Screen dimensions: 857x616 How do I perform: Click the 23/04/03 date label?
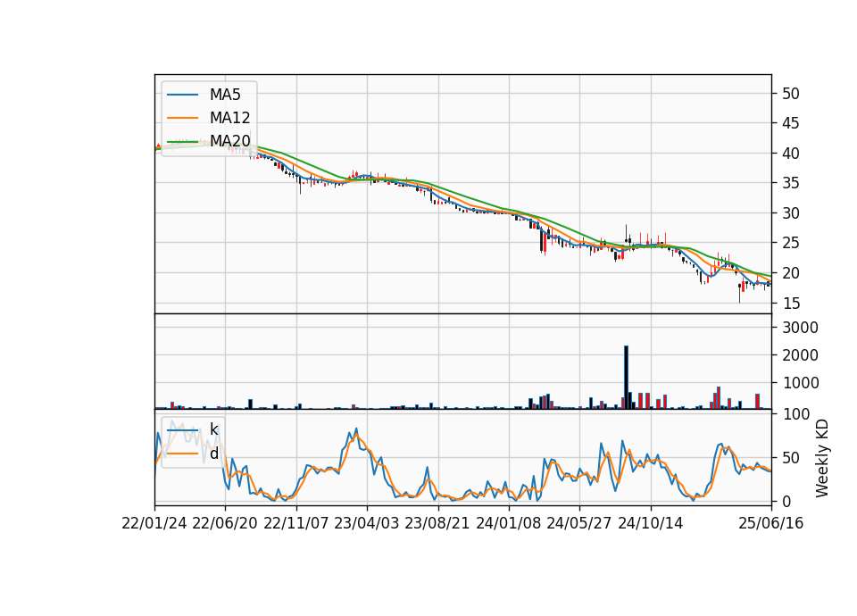367,523
